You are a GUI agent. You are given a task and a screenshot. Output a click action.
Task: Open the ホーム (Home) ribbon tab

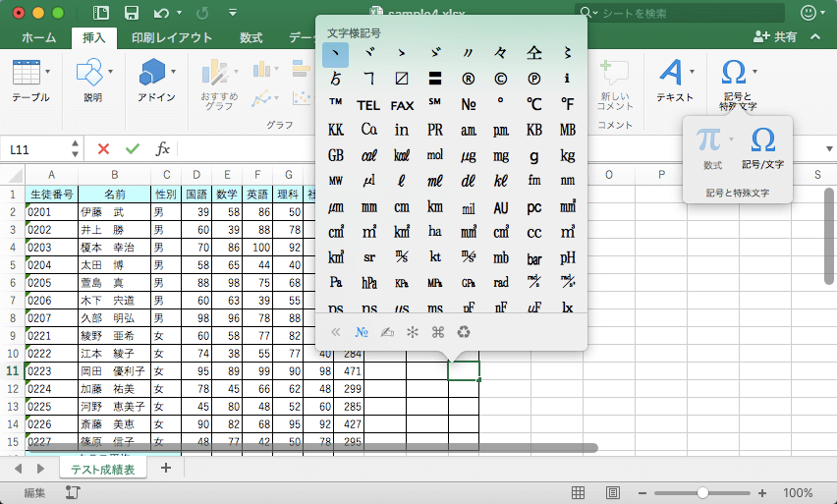(x=38, y=37)
